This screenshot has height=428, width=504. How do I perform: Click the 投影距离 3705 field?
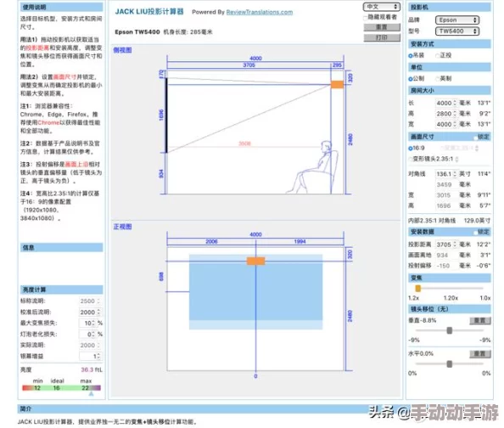445,245
